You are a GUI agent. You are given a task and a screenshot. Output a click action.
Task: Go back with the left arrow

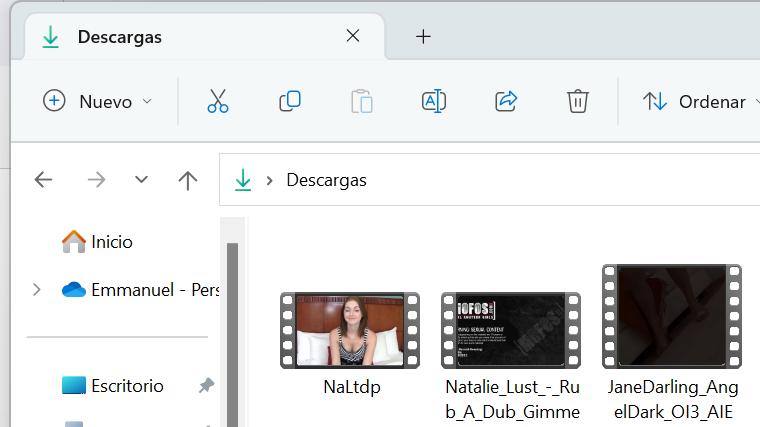click(x=43, y=180)
